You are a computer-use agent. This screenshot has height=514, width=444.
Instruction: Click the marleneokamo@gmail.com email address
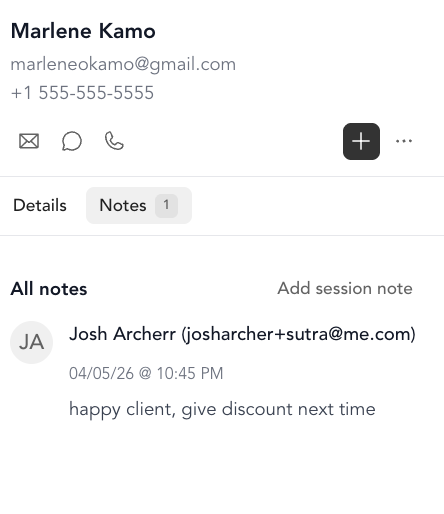tap(123, 64)
